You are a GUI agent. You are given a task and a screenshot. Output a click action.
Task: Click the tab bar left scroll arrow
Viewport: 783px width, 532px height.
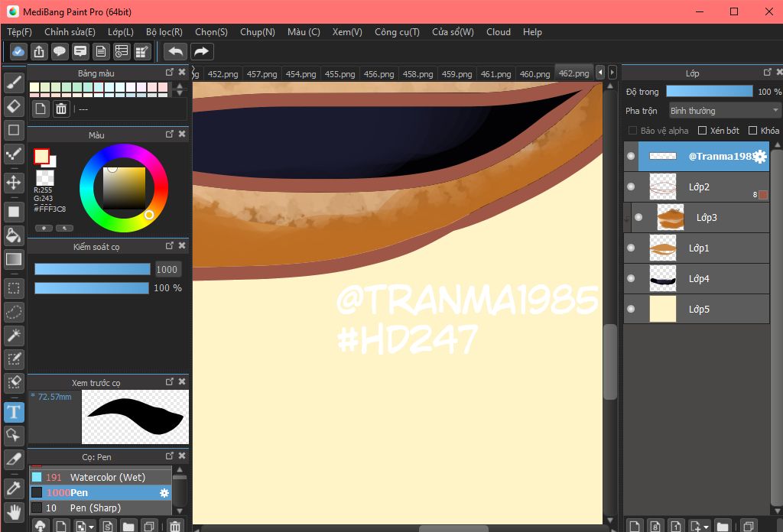(x=600, y=73)
